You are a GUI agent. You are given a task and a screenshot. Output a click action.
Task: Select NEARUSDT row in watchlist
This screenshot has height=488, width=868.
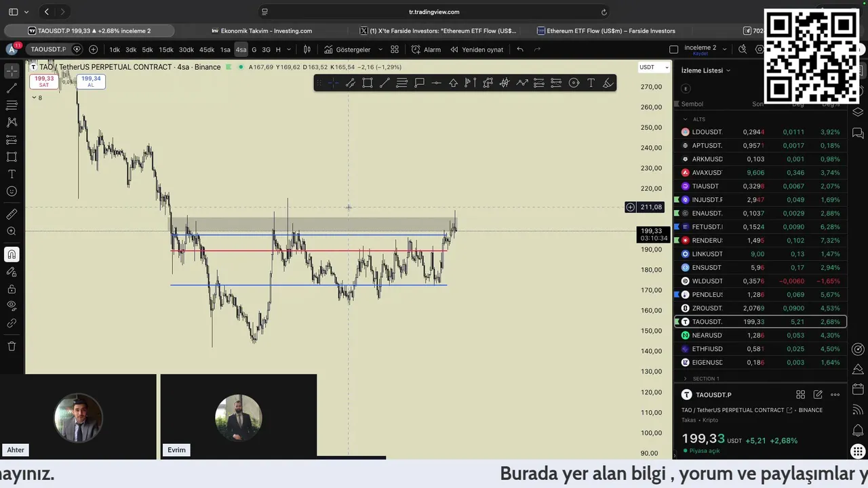(x=760, y=335)
